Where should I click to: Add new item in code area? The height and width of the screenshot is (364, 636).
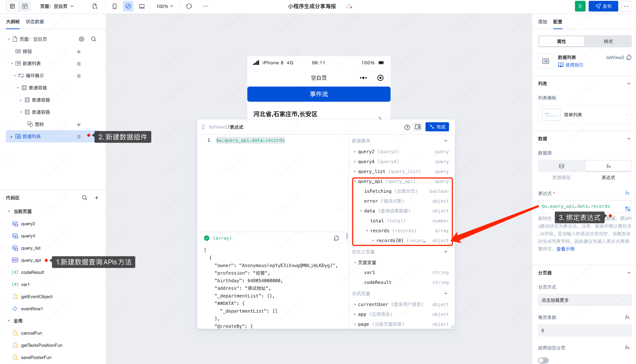click(97, 198)
